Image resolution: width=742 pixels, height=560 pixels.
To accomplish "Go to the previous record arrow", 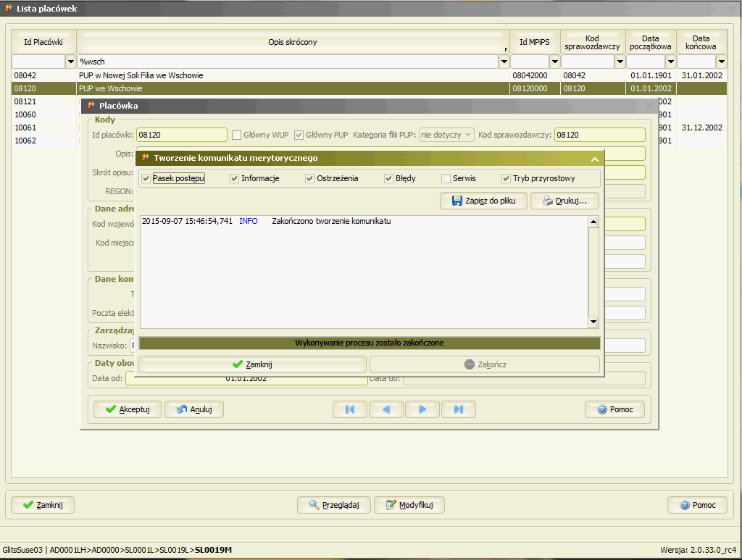I will tap(386, 409).
